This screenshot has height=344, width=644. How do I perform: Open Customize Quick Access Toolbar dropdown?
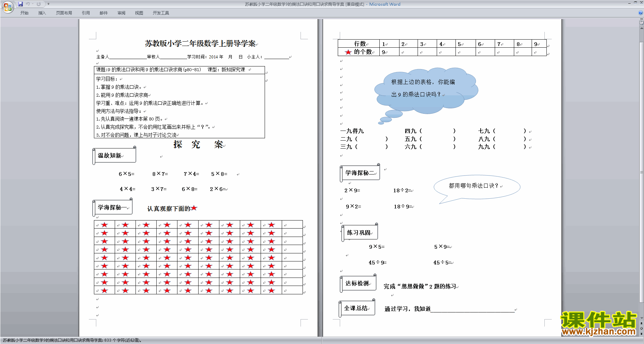point(48,4)
